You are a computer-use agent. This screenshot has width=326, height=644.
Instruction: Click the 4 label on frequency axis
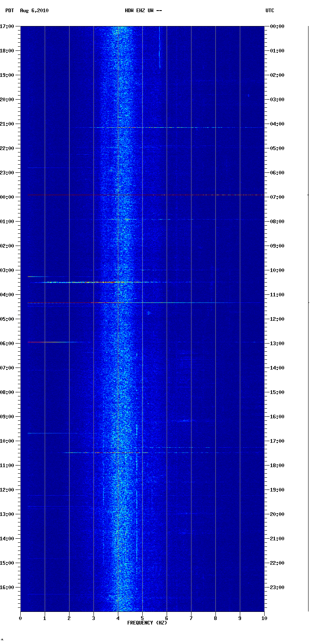118,618
